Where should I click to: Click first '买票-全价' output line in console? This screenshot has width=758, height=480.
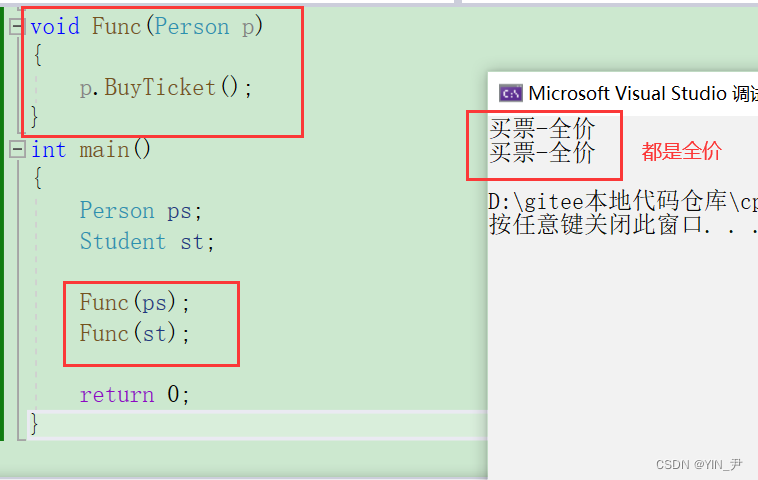point(542,129)
